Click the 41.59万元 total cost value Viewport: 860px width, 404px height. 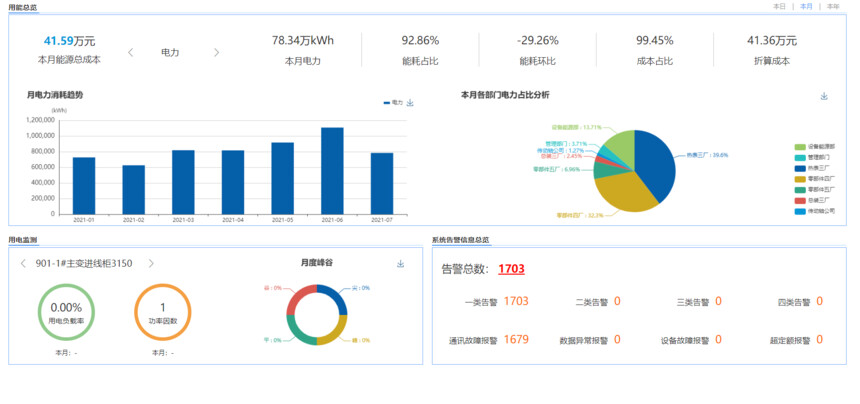pos(70,41)
